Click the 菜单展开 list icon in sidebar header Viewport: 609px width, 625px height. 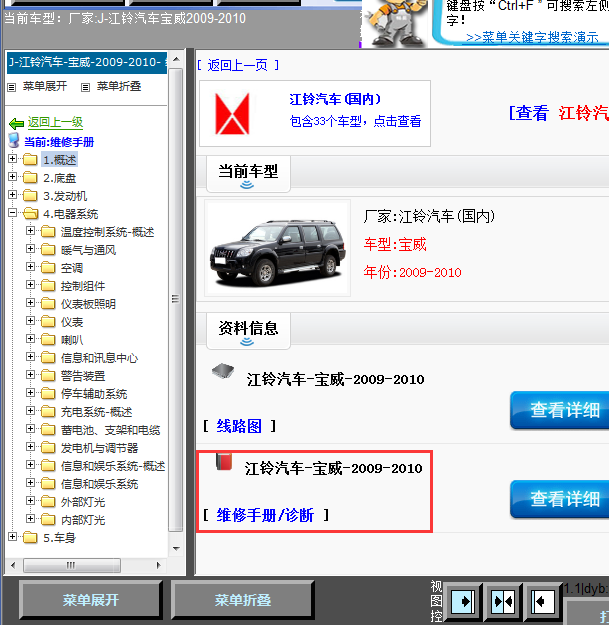pos(12,87)
